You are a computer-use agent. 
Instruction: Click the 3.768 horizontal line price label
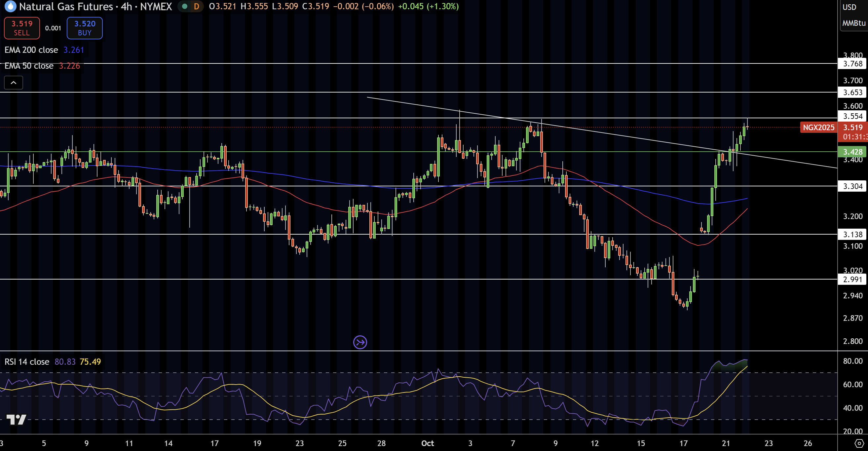point(852,64)
